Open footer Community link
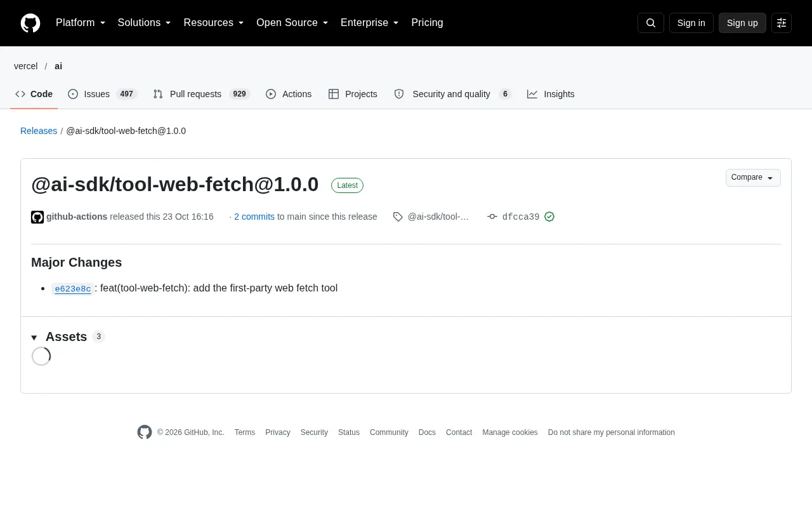812x508 pixels. click(x=389, y=432)
